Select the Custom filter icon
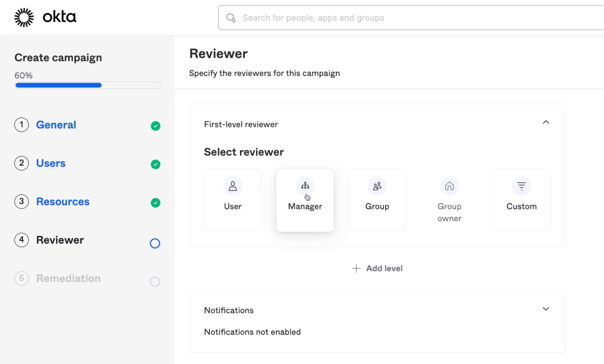The height and width of the screenshot is (364, 604). click(x=521, y=186)
